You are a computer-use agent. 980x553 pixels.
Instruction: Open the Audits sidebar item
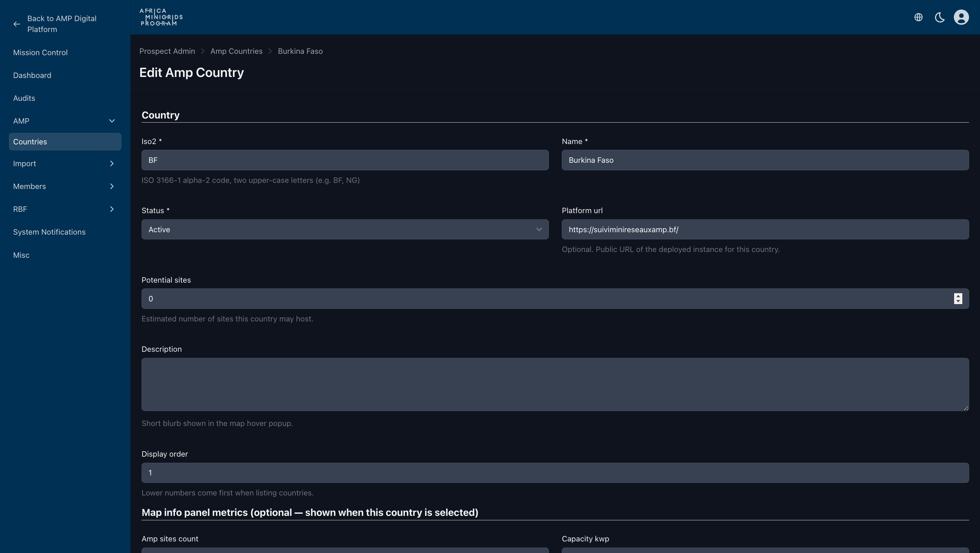click(x=24, y=98)
